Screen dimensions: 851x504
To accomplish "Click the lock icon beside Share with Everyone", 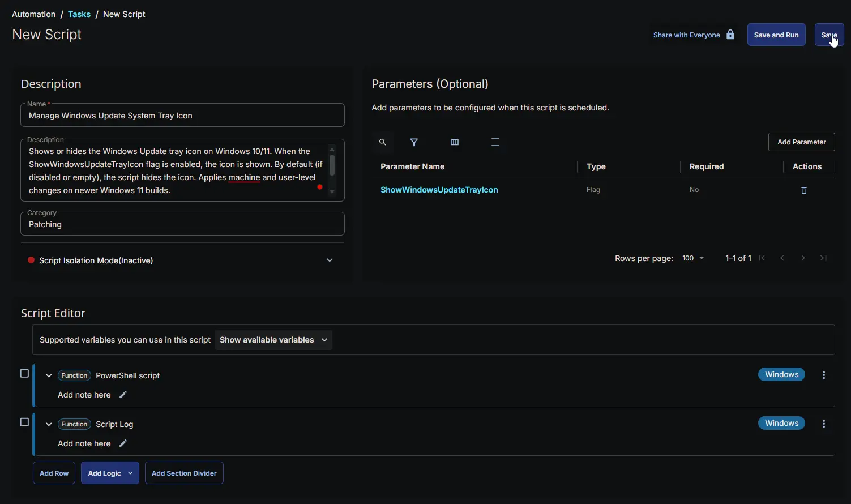I will (x=730, y=35).
